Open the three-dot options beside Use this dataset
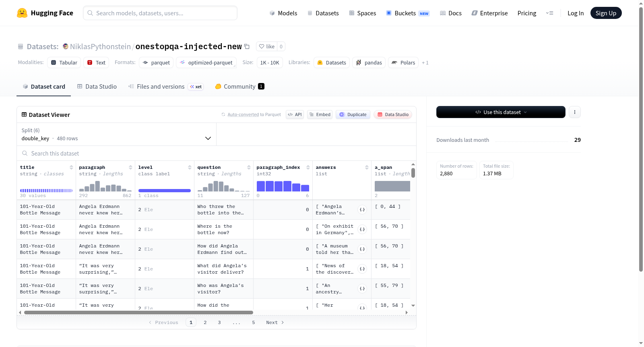 tap(575, 112)
